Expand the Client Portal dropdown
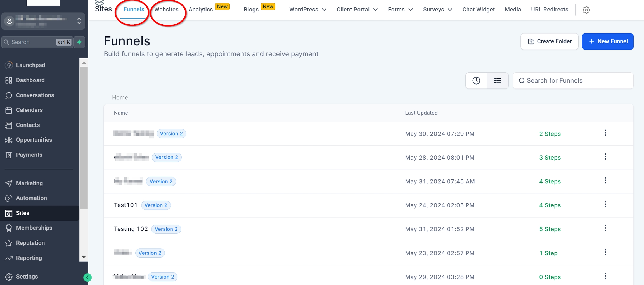Screen dimensions: 644x285 click(x=357, y=10)
